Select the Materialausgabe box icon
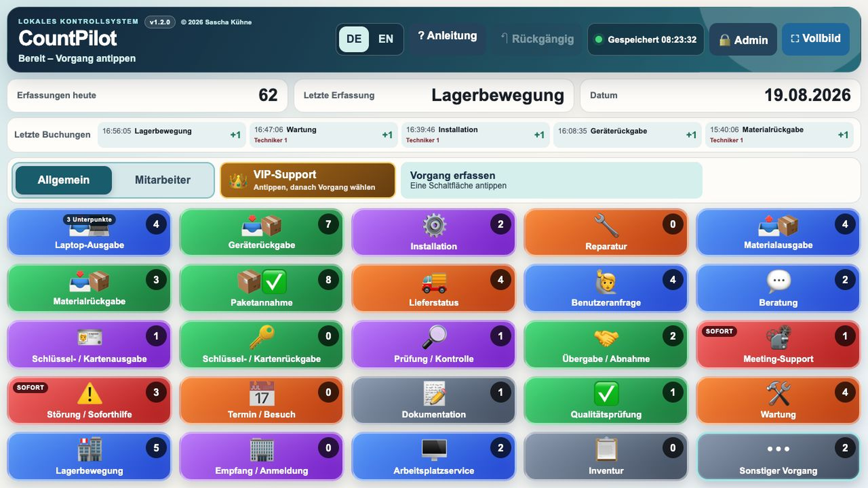This screenshot has width=868, height=488. pos(778,225)
